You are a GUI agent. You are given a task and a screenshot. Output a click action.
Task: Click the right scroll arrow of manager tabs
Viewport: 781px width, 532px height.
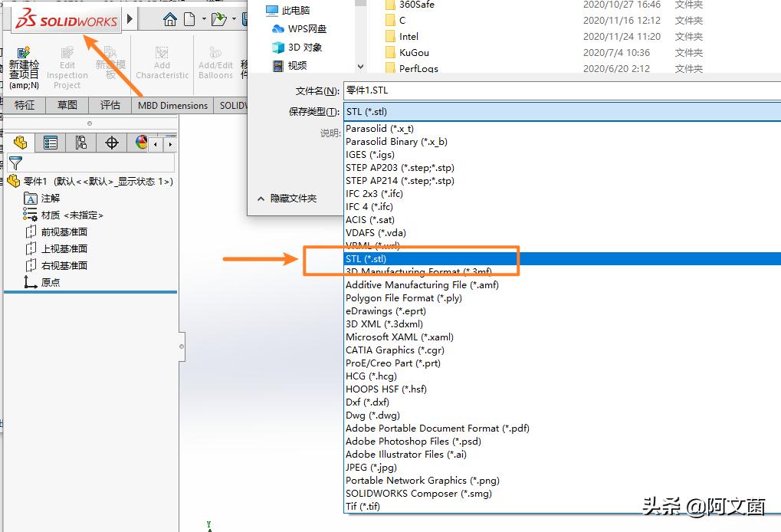coord(170,144)
